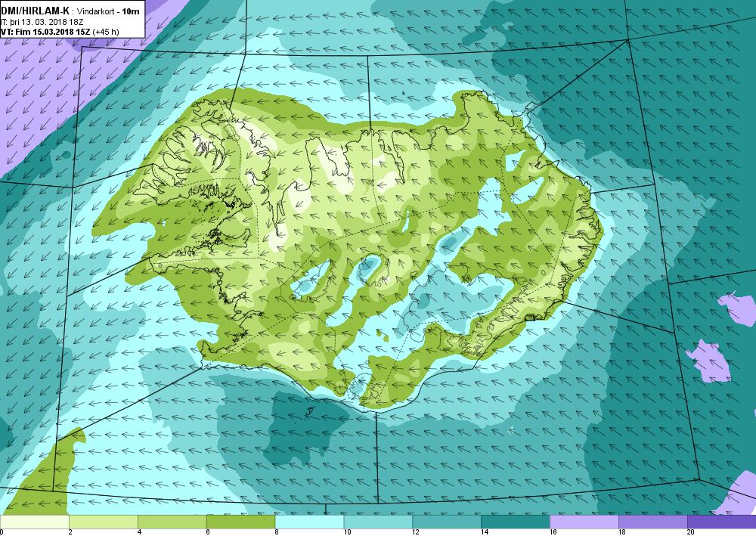Click the dark violet above-20 legend swatch
The image size is (756, 536).
pos(722,522)
